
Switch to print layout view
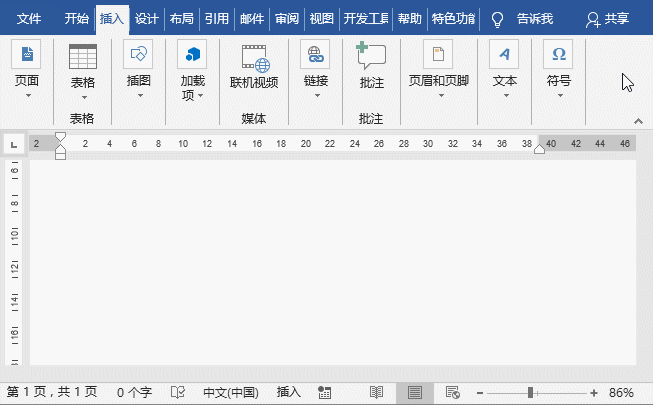point(415,393)
